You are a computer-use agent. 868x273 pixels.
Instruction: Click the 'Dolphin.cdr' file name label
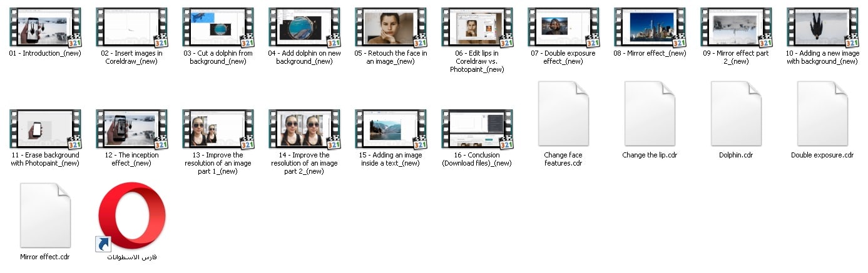coord(736,155)
